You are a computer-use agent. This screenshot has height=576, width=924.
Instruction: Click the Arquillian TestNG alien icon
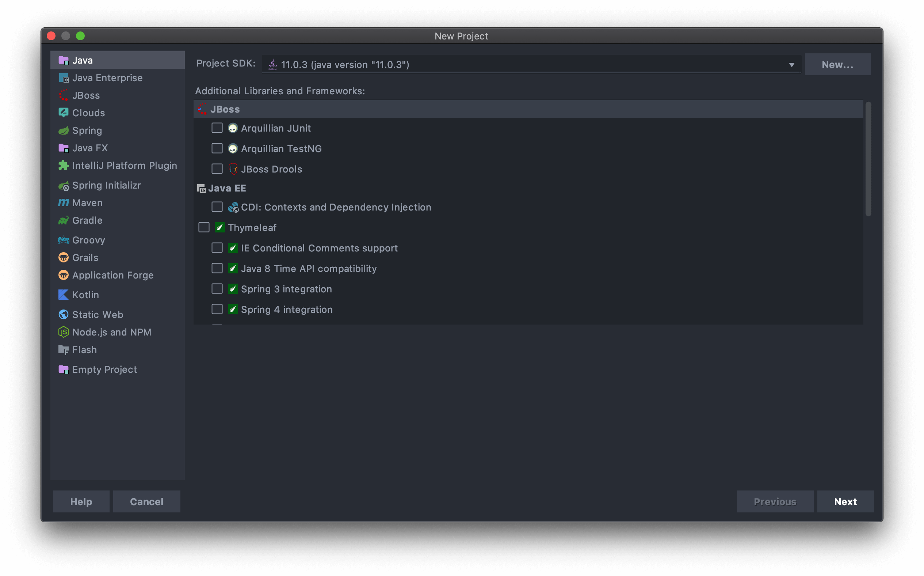[233, 149]
